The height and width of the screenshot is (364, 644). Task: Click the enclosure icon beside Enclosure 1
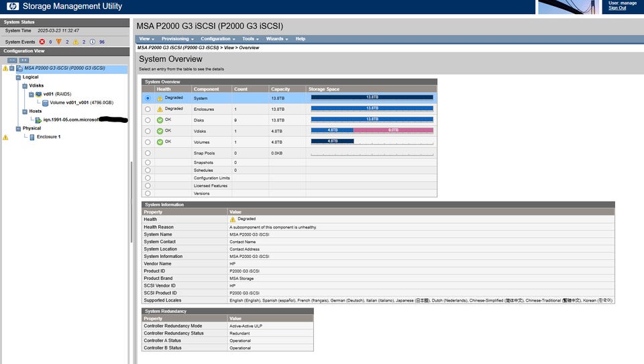coord(32,137)
